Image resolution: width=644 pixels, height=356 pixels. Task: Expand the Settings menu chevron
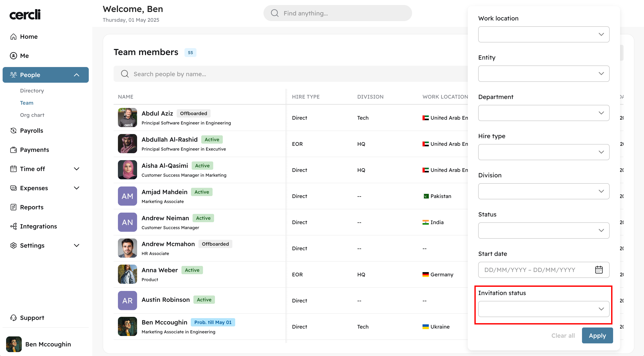pos(77,245)
